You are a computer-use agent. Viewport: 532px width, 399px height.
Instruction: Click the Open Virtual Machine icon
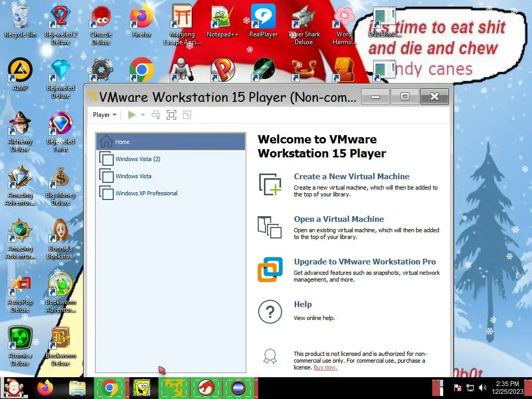coord(270,227)
